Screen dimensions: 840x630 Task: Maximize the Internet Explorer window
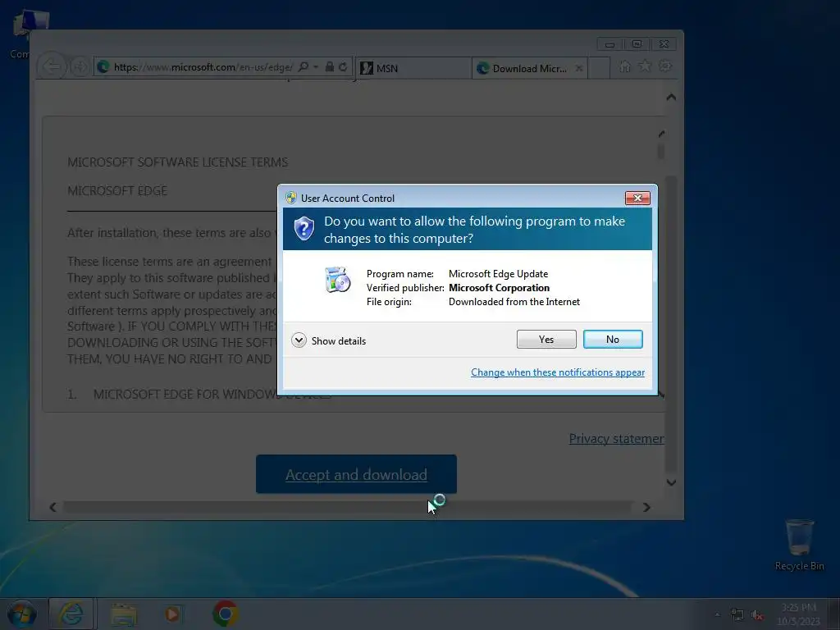[637, 44]
